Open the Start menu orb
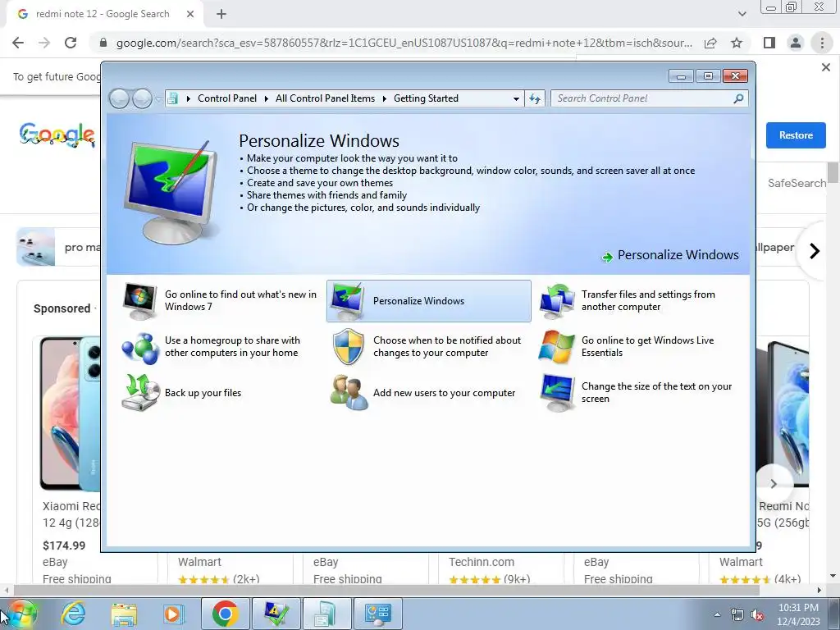 click(x=21, y=614)
